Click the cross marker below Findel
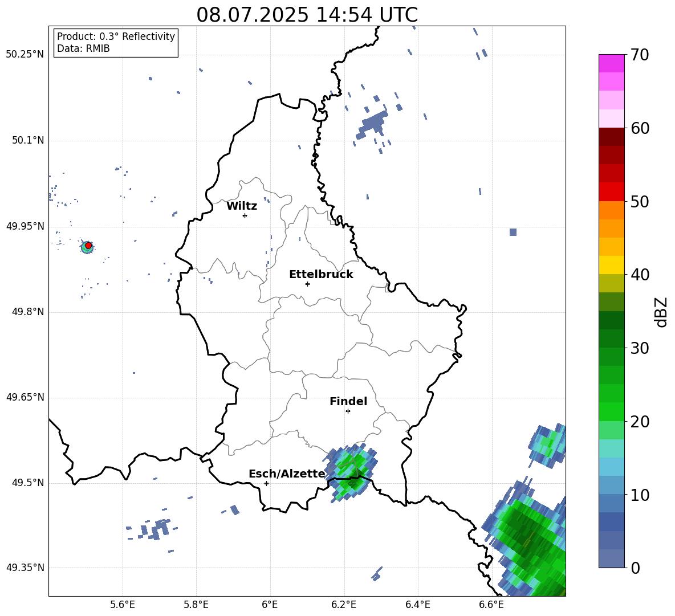The width and height of the screenshot is (675, 616). 348,411
